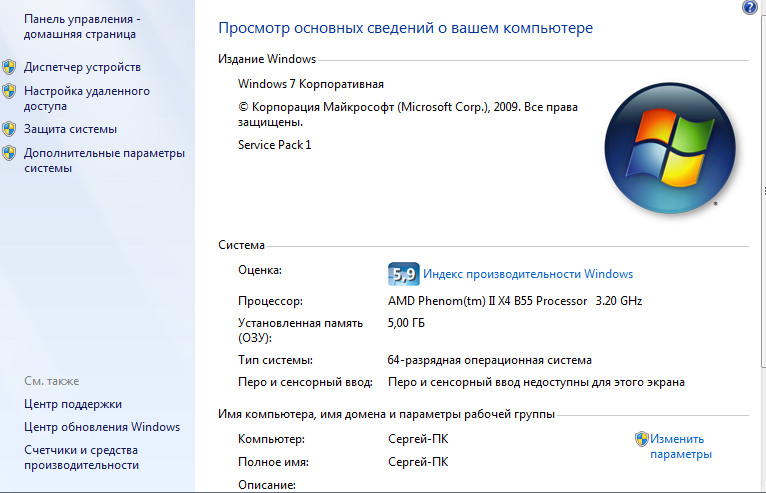Click the Windows logo orb image

point(670,148)
